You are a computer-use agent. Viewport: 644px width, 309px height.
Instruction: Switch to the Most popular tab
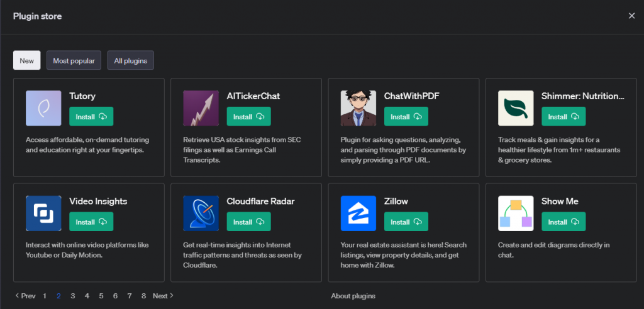click(74, 60)
